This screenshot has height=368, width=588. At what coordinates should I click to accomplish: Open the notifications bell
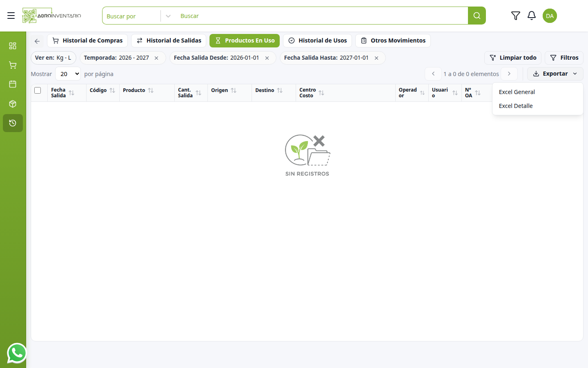pos(531,16)
